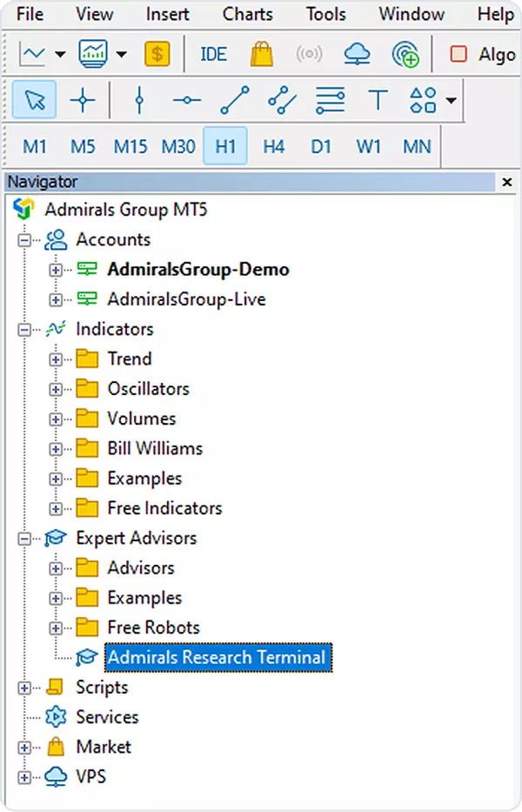This screenshot has width=522, height=812.
Task: Select the text T tool
Action: [x=378, y=99]
